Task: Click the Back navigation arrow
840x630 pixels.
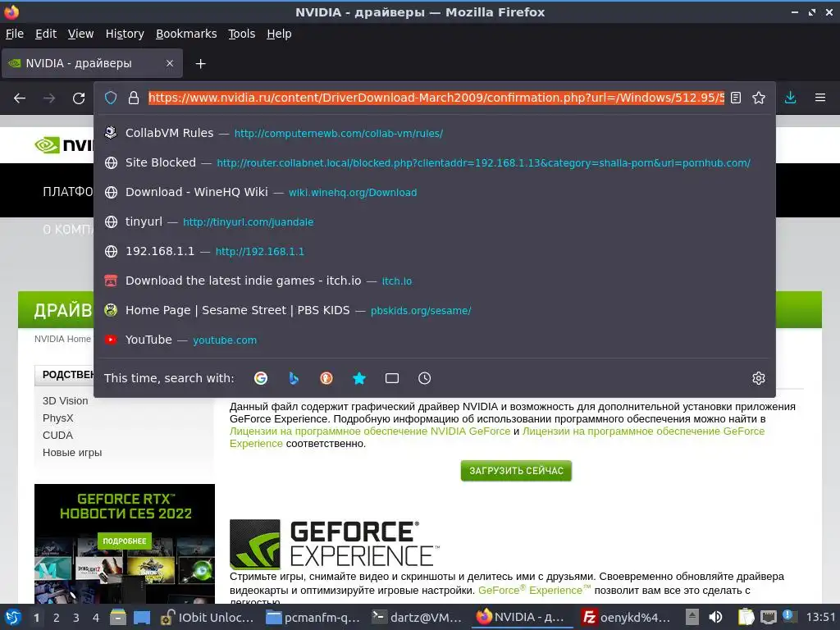Action: click(20, 98)
